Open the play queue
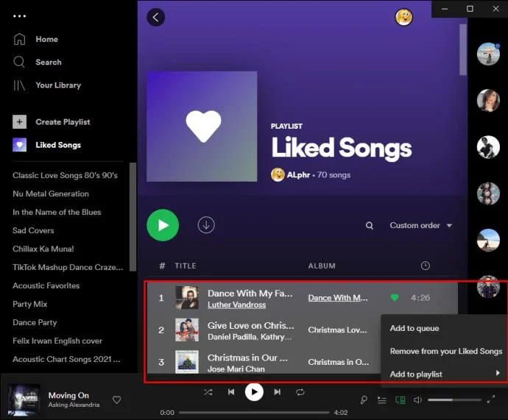The width and height of the screenshot is (508, 420). pyautogui.click(x=382, y=400)
